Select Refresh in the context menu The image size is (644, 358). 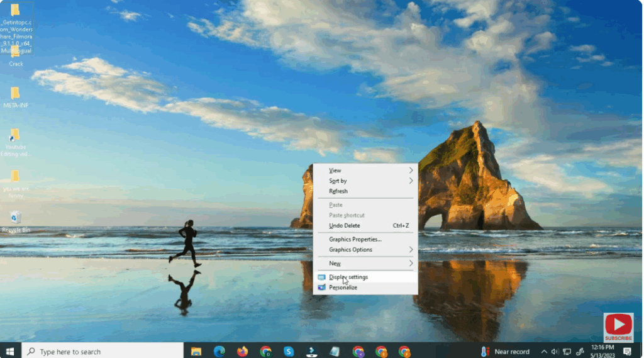tap(365, 191)
